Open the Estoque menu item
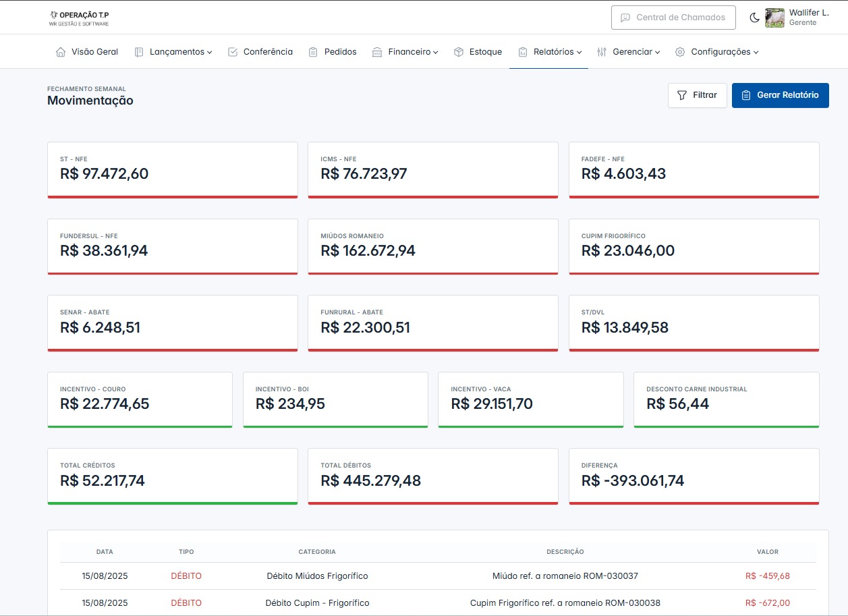848x616 pixels. [485, 52]
